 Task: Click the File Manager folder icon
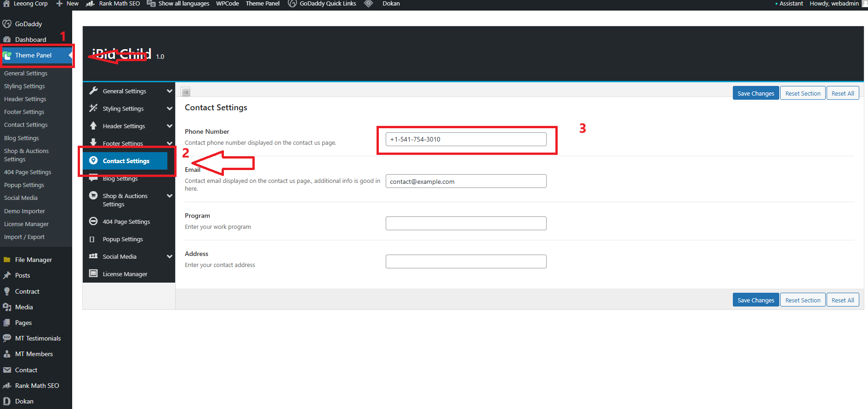7,260
